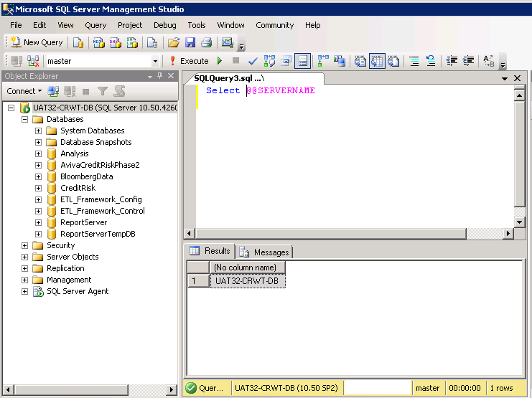The image size is (532, 398).
Task: Click Design Query in Editor icon
Action: coord(286,61)
